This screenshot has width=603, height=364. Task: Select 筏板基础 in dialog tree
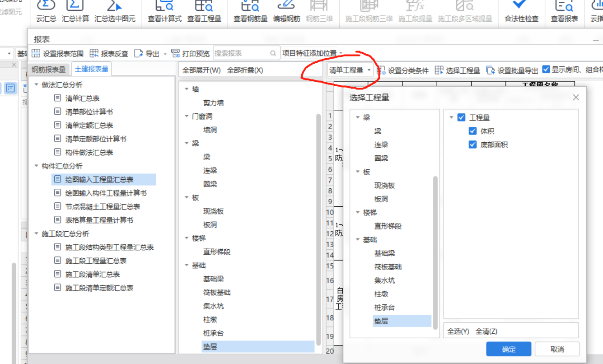tap(388, 267)
